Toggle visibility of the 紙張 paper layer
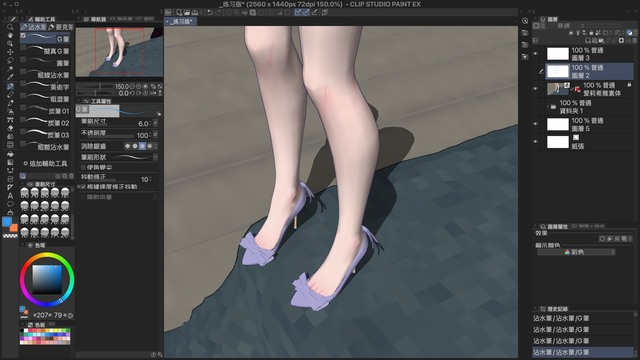The image size is (640, 360). 536,142
